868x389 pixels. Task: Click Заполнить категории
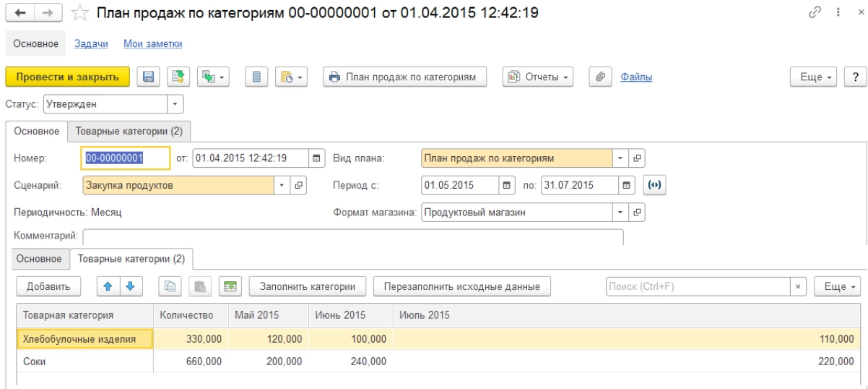click(x=308, y=286)
